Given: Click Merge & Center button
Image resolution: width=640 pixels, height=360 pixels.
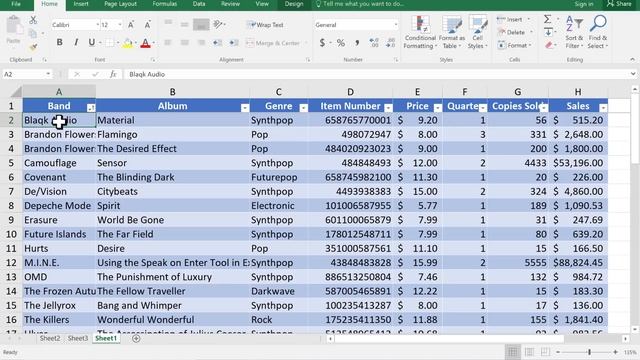Looking at the screenshot, I should tap(273, 43).
